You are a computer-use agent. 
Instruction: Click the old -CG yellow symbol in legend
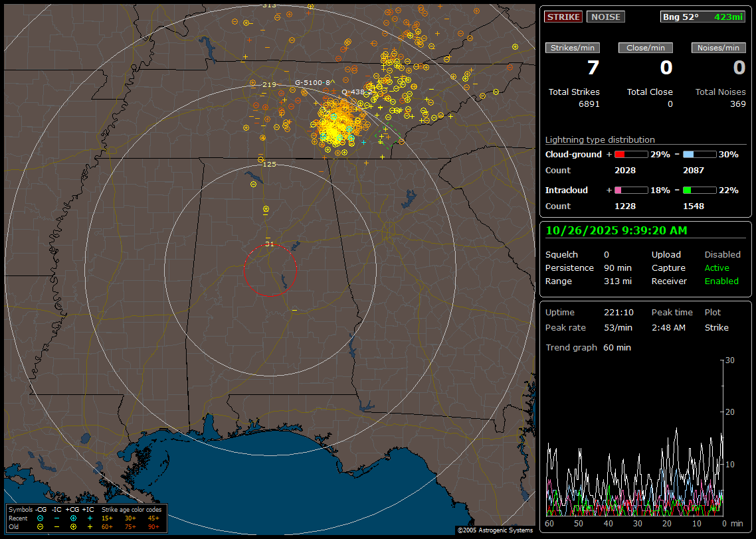(x=40, y=526)
